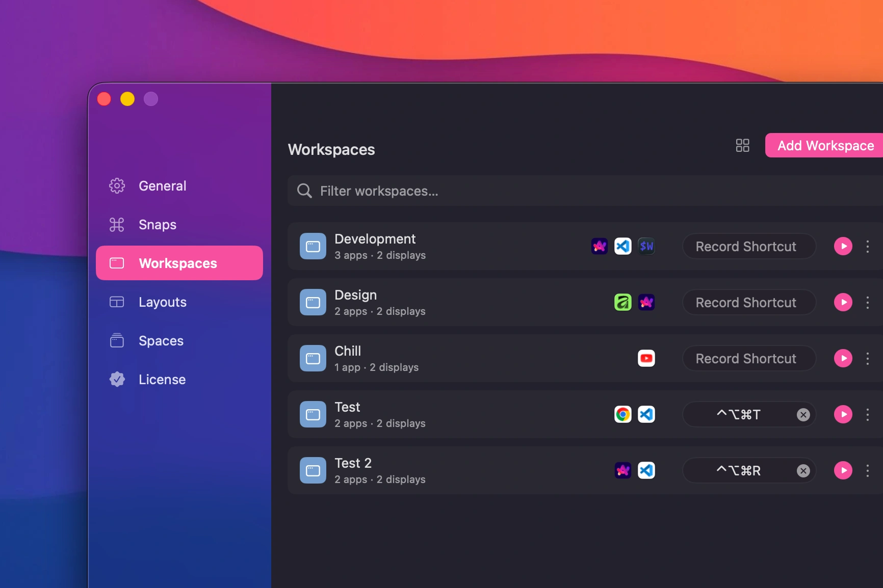Select the Development workspace name
This screenshot has height=588, width=883.
coord(375,239)
